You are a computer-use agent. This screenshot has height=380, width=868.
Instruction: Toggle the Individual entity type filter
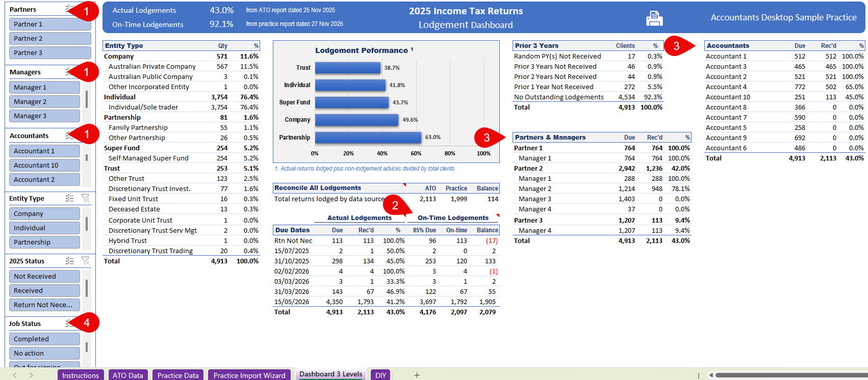click(x=44, y=228)
